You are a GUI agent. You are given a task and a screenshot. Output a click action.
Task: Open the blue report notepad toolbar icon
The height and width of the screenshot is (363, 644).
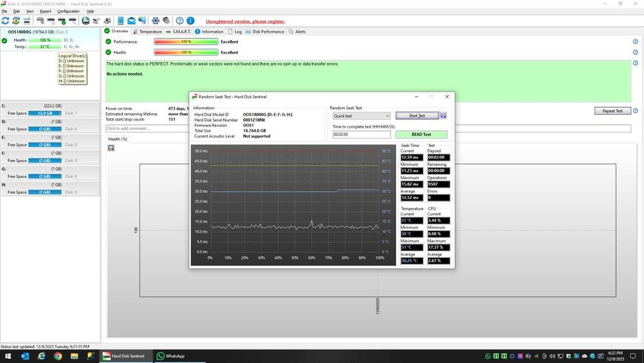[x=121, y=21]
